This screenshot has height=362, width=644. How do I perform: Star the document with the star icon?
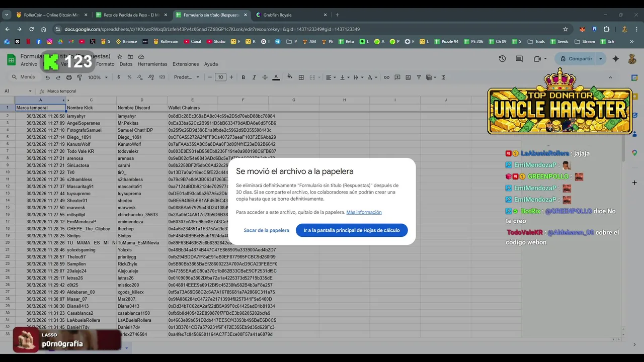120,57
